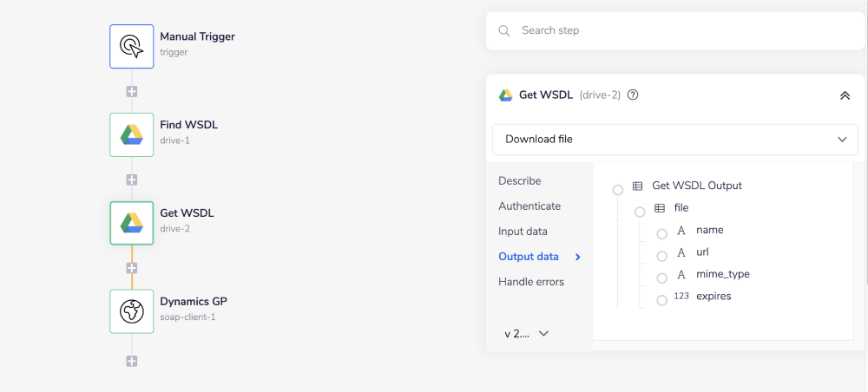Select the expires output field circle

[661, 300]
